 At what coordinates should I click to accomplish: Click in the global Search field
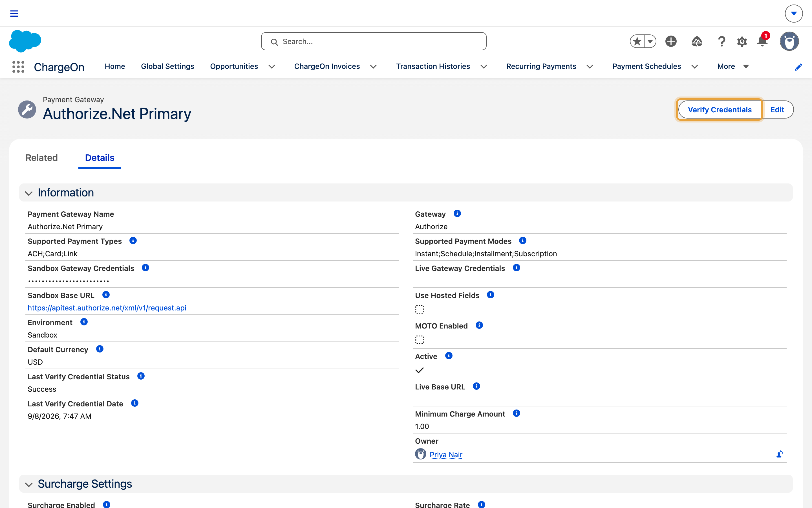(374, 41)
